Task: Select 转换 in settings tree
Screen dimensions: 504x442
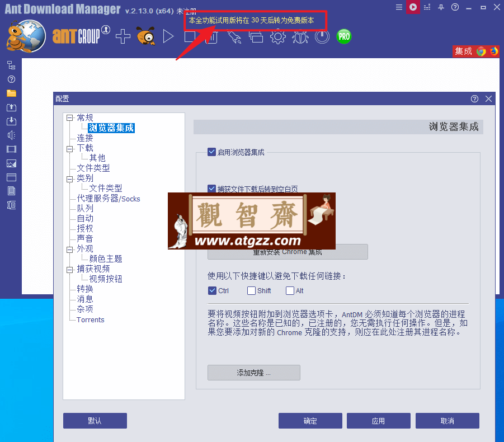Action: pyautogui.click(x=85, y=289)
